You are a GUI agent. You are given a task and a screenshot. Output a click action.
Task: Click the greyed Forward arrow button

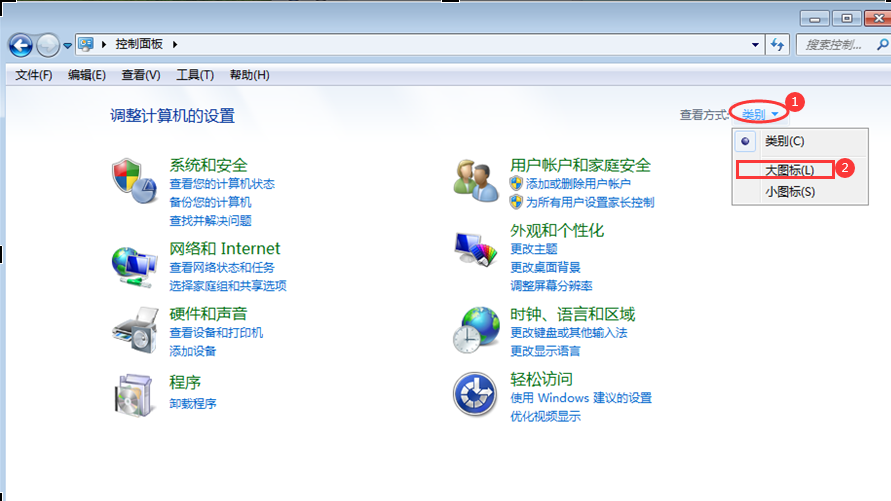point(48,45)
